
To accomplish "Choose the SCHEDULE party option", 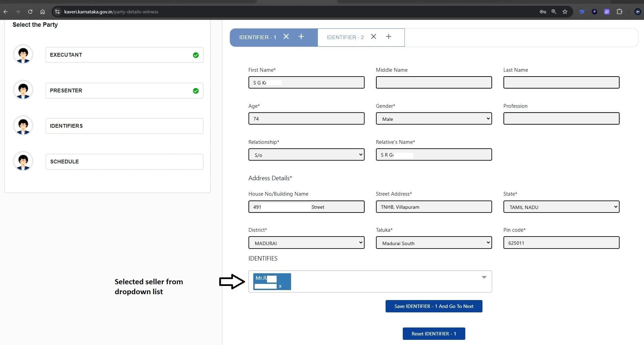I will pos(124,162).
